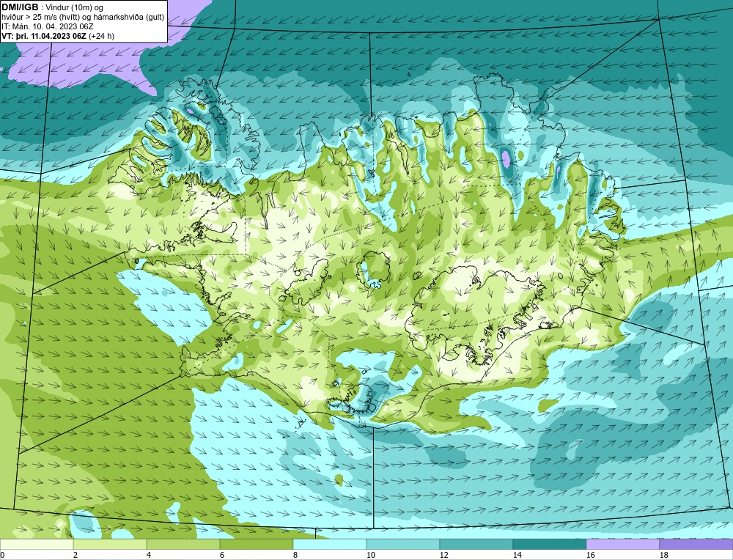Click the 'IT: Mán. 10. 04. 2023 06Z' line
The height and width of the screenshot is (560, 733).
pyautogui.click(x=47, y=26)
